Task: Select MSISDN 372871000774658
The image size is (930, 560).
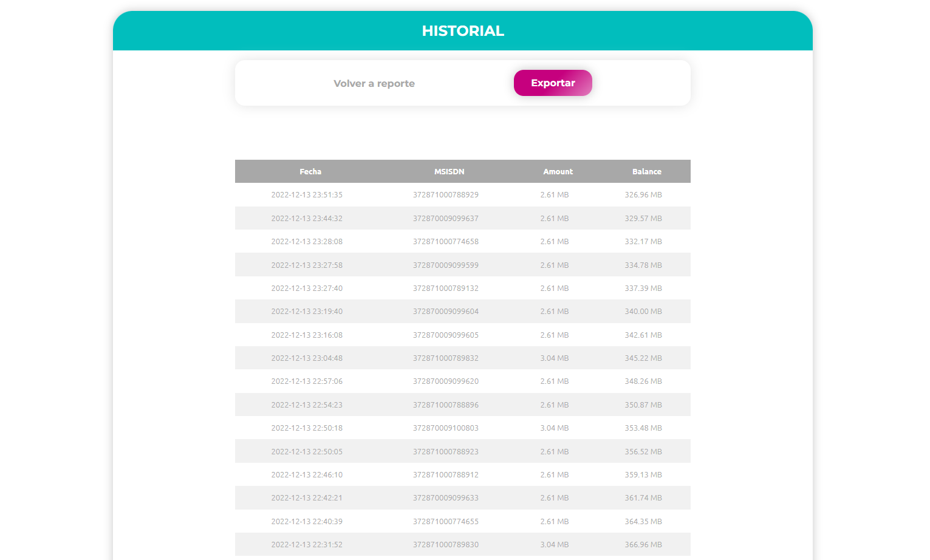Action: (x=445, y=242)
